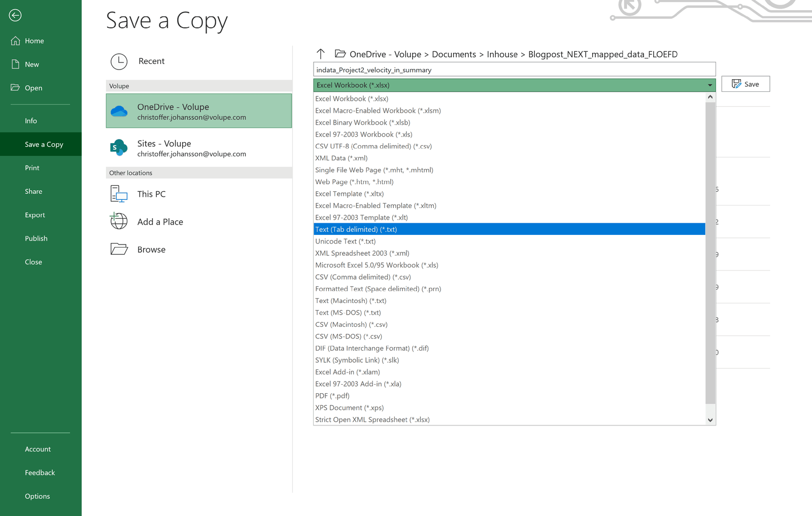
Task: Select Excel Binary Workbook (*.xlsb)
Action: (x=510, y=122)
